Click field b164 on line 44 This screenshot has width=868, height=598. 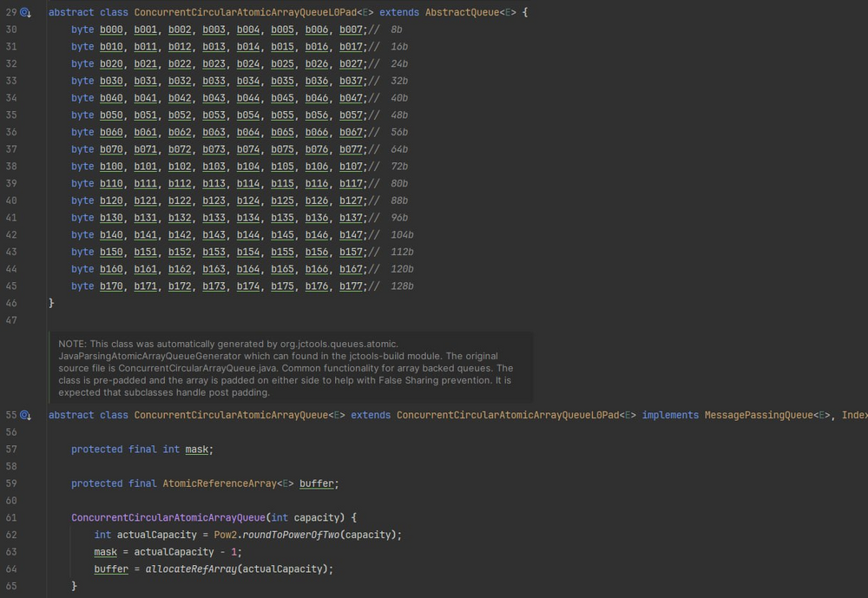pos(248,269)
